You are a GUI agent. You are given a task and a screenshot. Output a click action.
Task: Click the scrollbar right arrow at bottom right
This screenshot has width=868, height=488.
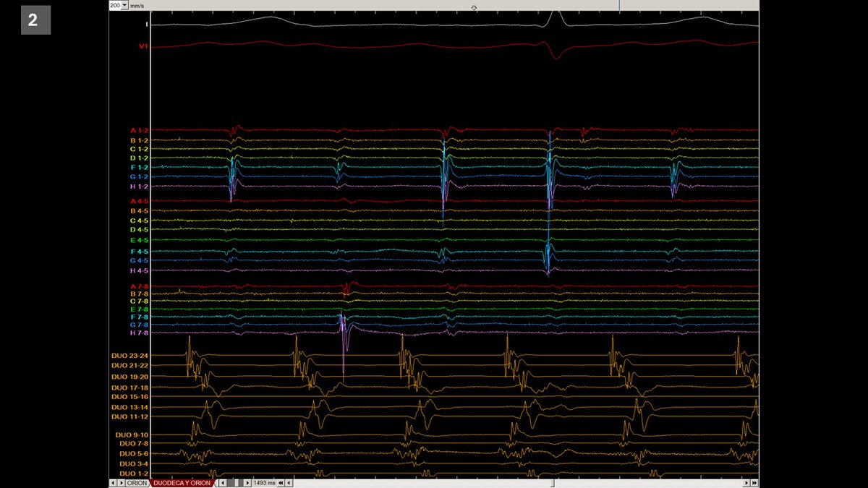click(746, 483)
